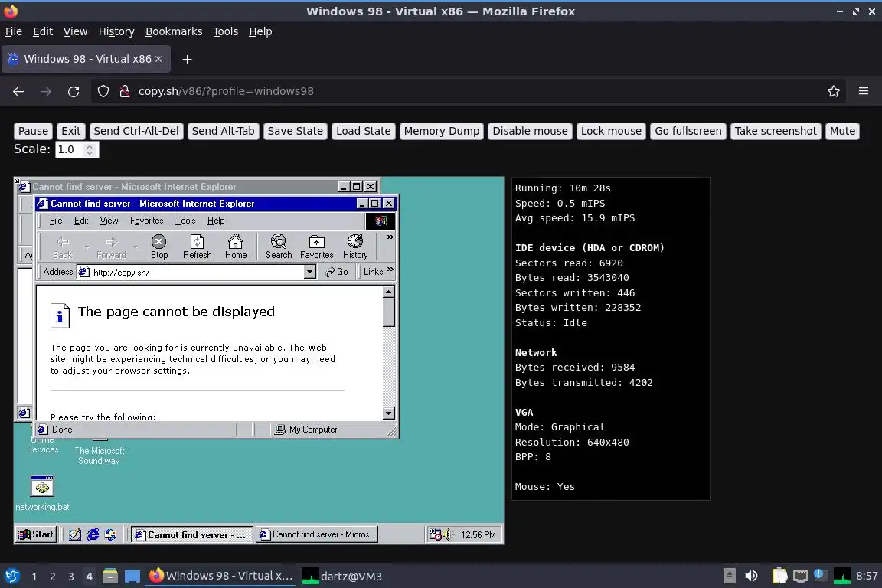Open the Help menu in Internet Explorer
The height and width of the screenshot is (588, 882).
(215, 220)
